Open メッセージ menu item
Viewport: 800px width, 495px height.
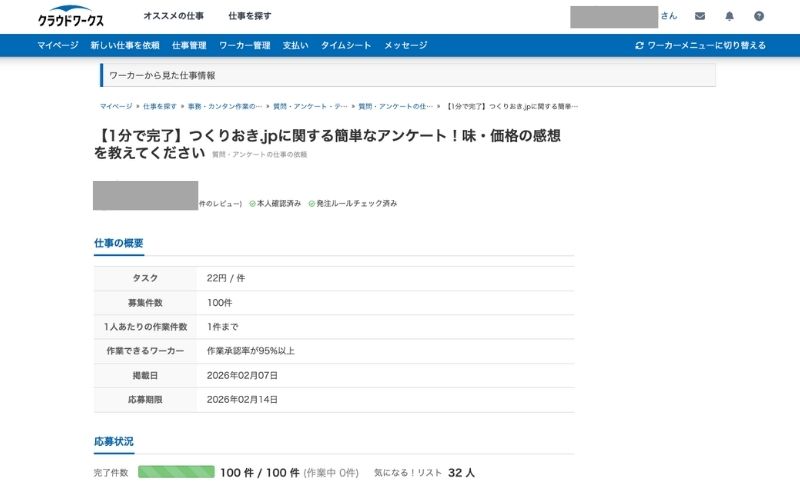[406, 45]
